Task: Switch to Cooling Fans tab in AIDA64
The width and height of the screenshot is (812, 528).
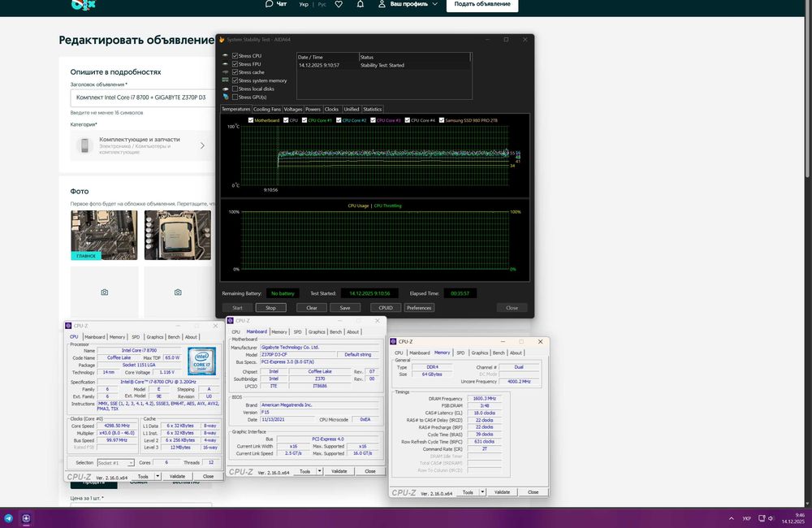Action: click(x=266, y=110)
